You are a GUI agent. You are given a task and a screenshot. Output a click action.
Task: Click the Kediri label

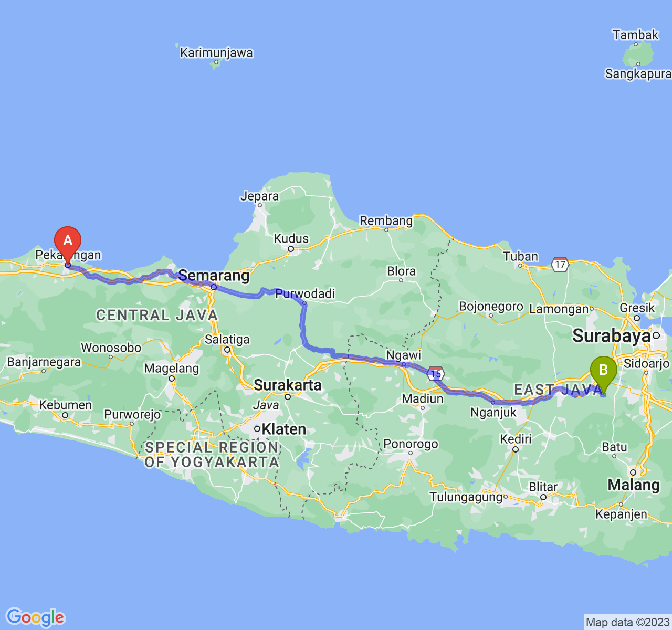click(516, 439)
